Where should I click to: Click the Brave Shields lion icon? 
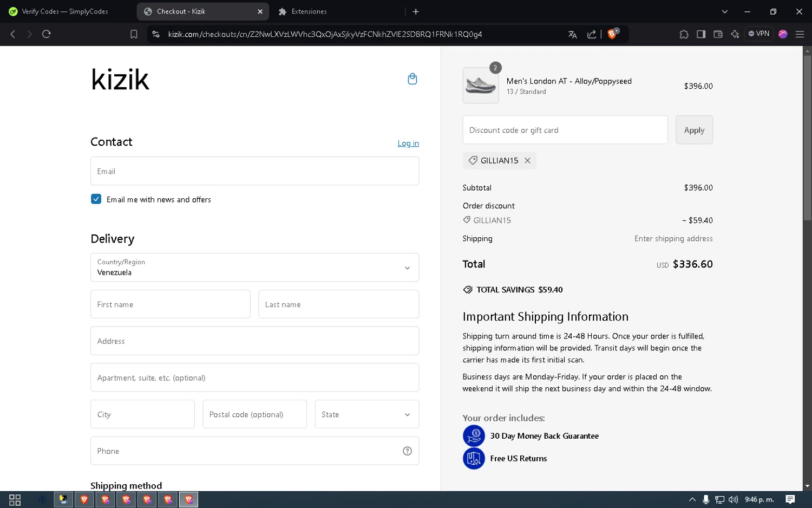(612, 34)
